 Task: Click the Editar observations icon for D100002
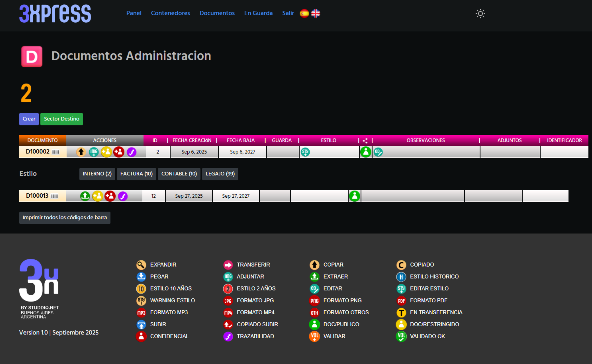pyautogui.click(x=378, y=152)
